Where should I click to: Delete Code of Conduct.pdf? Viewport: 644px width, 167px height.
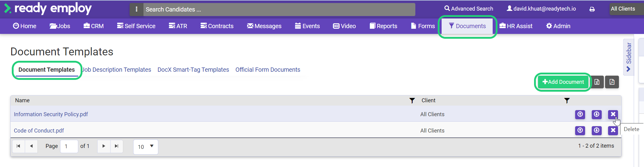613,130
